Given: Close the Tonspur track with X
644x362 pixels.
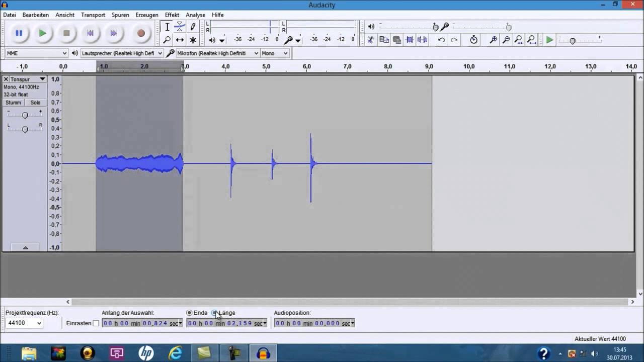Looking at the screenshot, I should pyautogui.click(x=6, y=79).
